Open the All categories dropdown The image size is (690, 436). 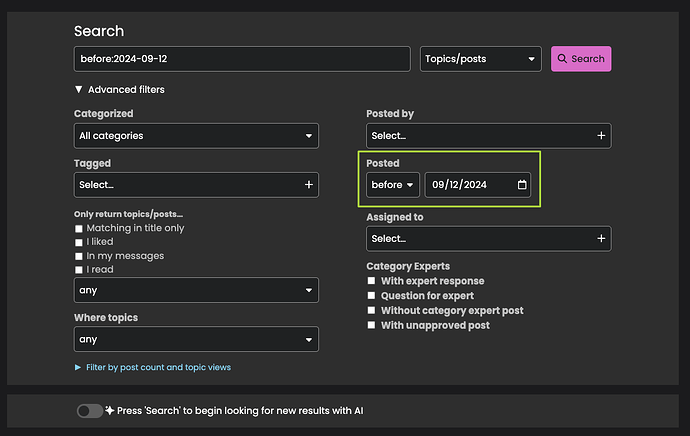[x=196, y=136]
